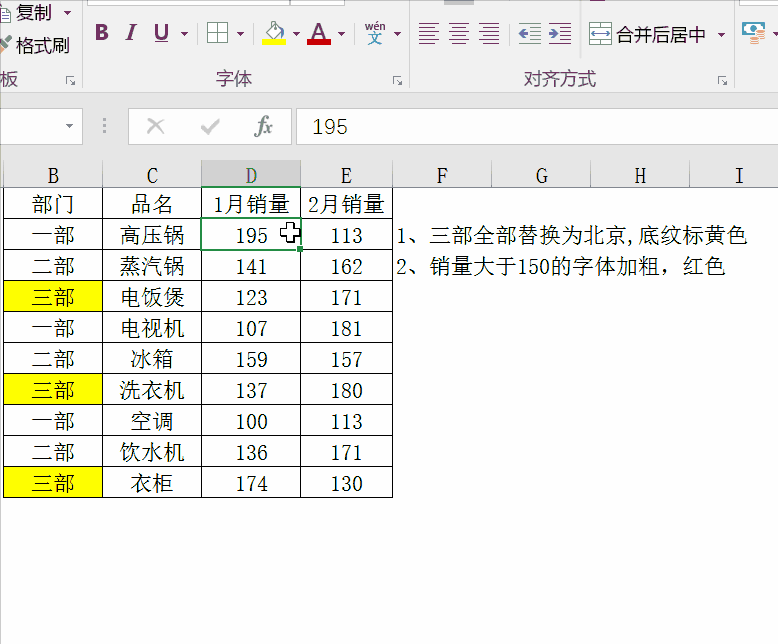The width and height of the screenshot is (778, 644).
Task: Select yellow 三部 cell beside 电饭煲
Action: [53, 296]
